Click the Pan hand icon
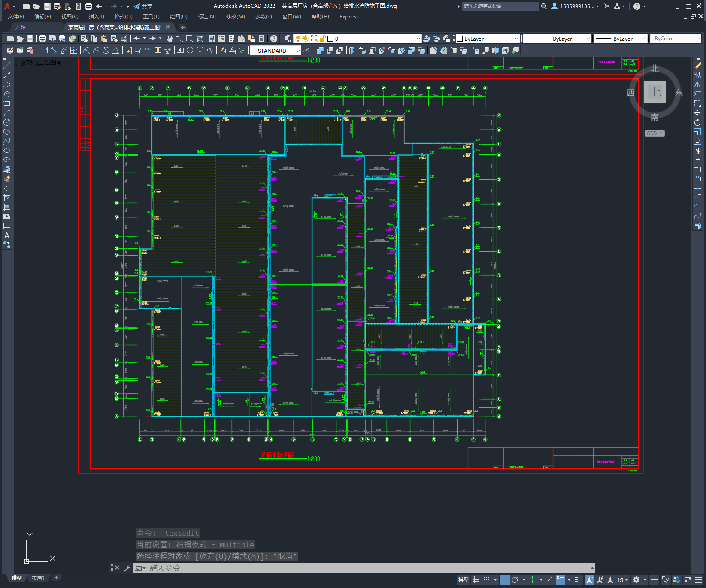 click(170, 39)
